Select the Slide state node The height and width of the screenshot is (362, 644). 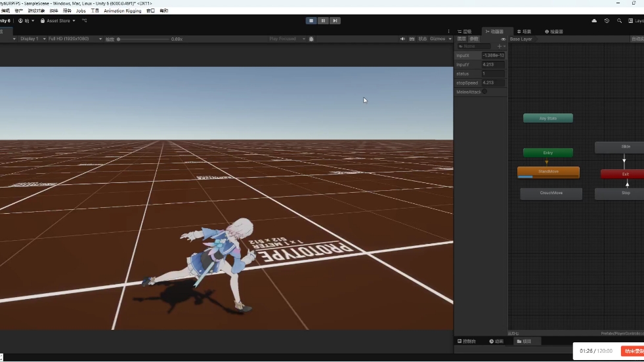click(620, 147)
